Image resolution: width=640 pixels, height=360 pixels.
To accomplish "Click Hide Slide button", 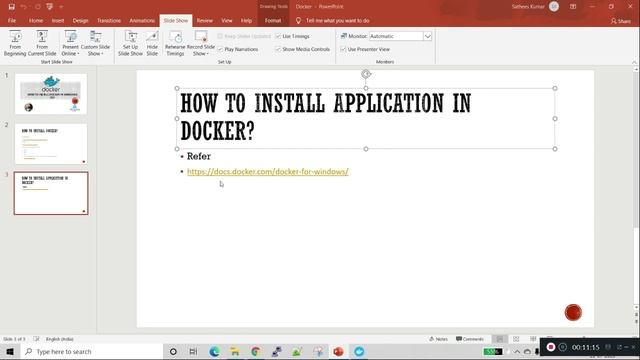I will point(152,43).
